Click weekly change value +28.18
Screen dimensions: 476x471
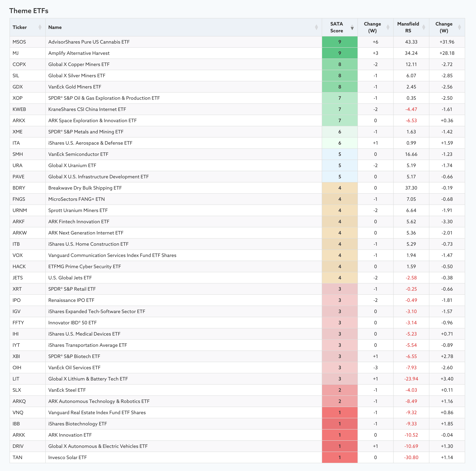tap(447, 53)
